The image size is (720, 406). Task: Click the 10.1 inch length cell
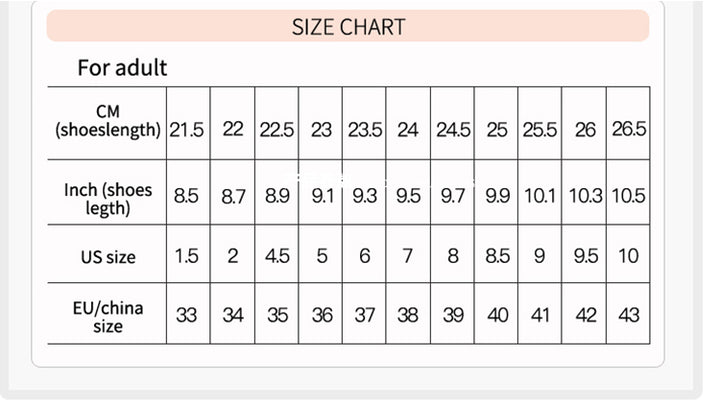coord(540,197)
